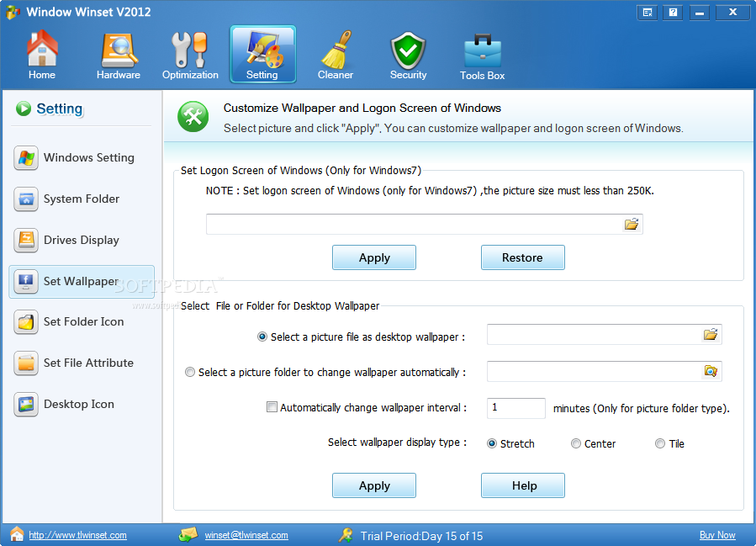Image resolution: width=756 pixels, height=546 pixels.
Task: Apply the desktop wallpaper settings
Action: tap(374, 485)
